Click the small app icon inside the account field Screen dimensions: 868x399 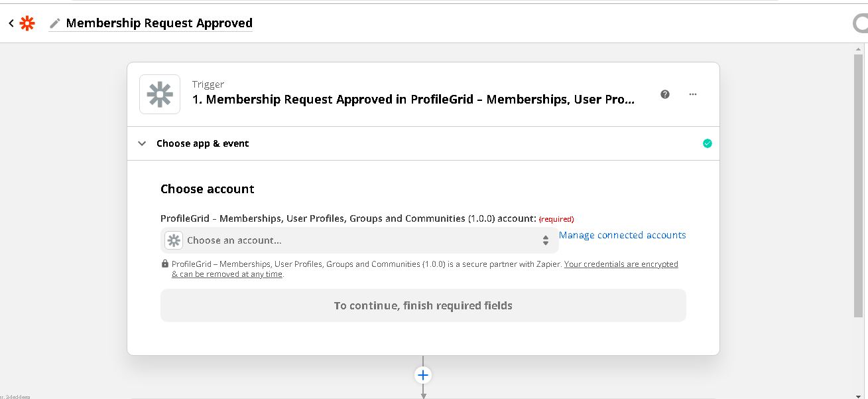(x=174, y=240)
